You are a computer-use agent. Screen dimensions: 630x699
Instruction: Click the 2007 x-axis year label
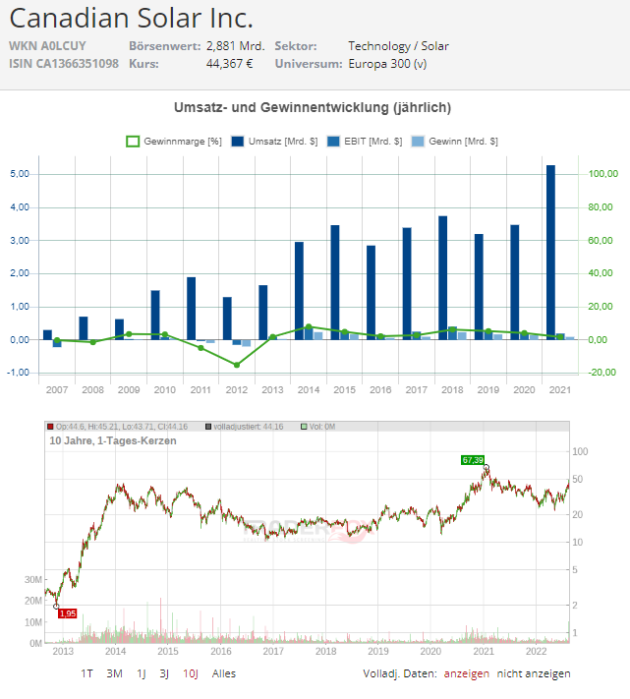coord(57,390)
